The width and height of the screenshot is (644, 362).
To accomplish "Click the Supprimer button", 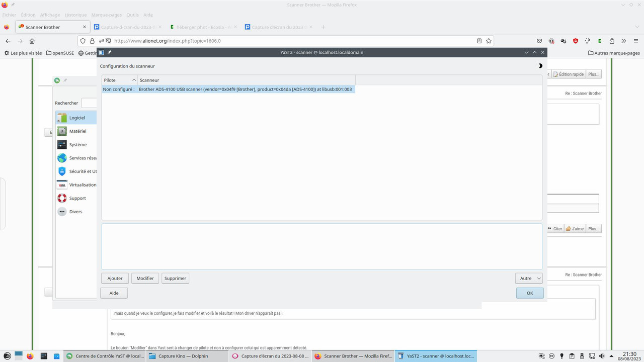I will (175, 278).
